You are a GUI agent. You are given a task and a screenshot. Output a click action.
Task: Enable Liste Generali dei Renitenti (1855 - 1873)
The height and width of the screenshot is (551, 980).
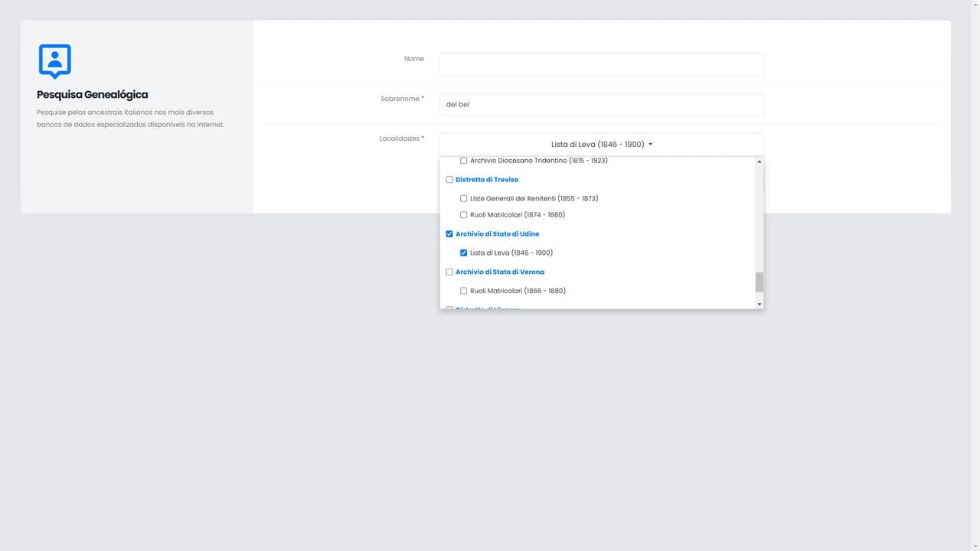click(463, 198)
